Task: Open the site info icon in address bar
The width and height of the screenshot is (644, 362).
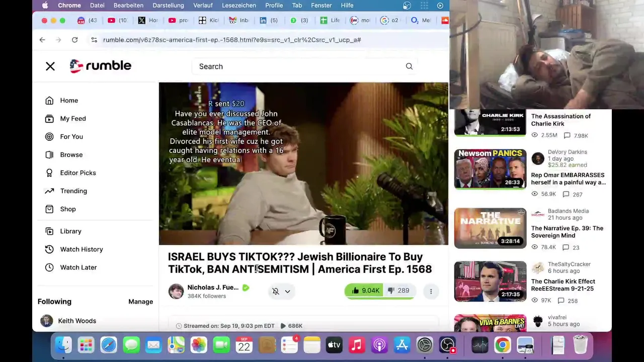Action: pos(94,40)
